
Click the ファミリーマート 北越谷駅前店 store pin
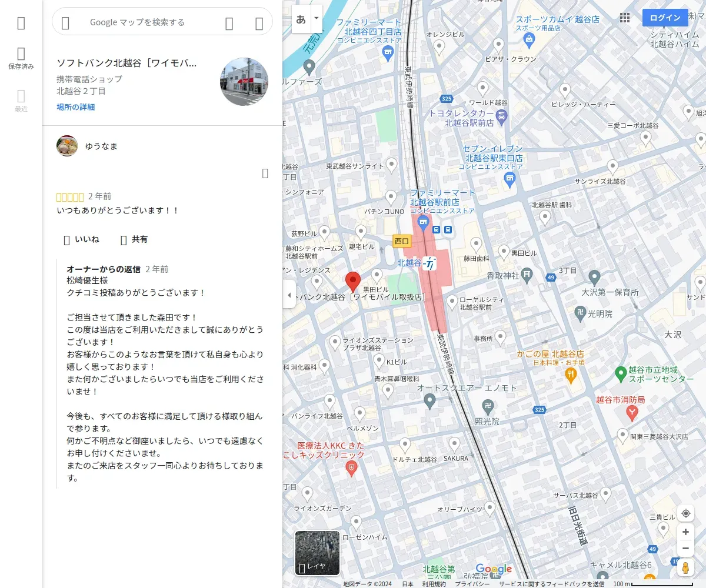click(422, 223)
